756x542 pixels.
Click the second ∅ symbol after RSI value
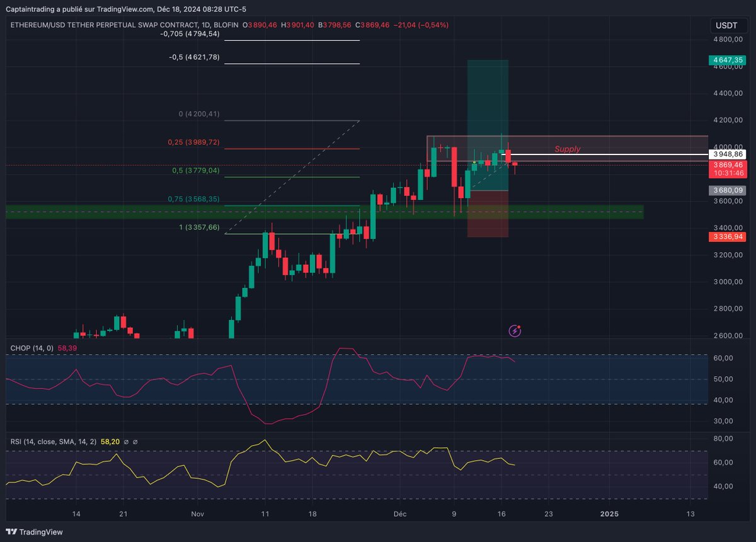pos(135,442)
